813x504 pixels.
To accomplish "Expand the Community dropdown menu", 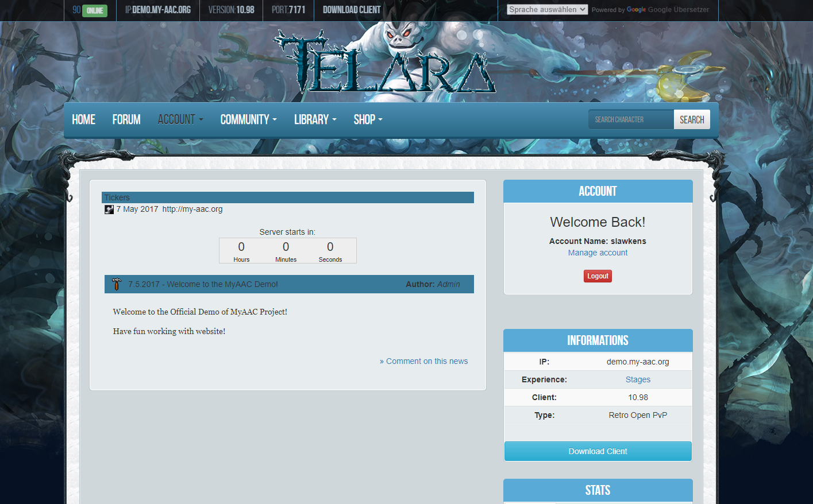I will coord(248,119).
